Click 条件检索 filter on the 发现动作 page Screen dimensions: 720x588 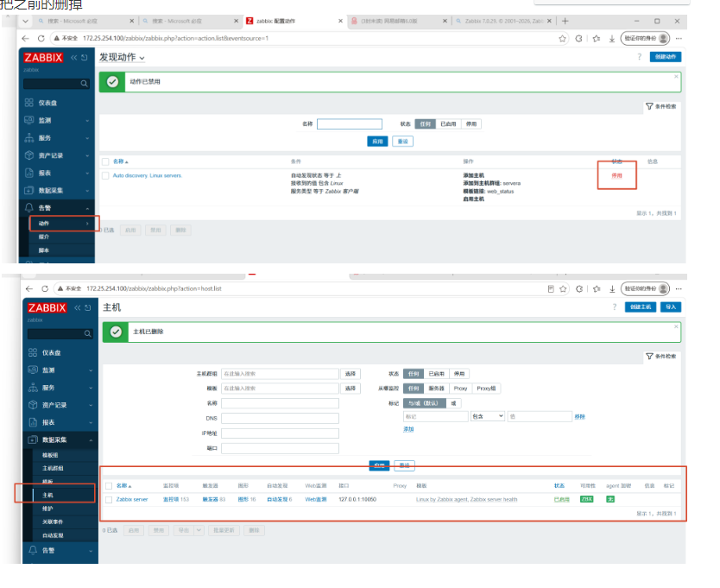point(661,106)
